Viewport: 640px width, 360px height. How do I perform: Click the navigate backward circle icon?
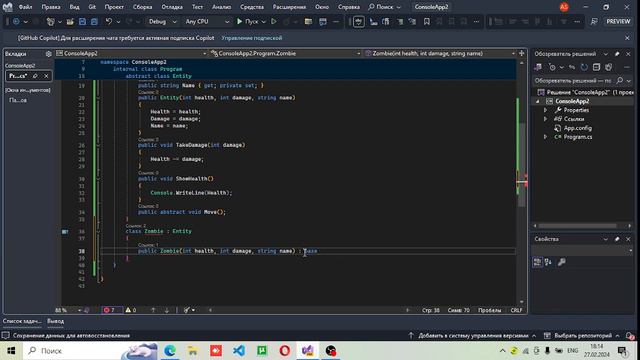point(16,22)
